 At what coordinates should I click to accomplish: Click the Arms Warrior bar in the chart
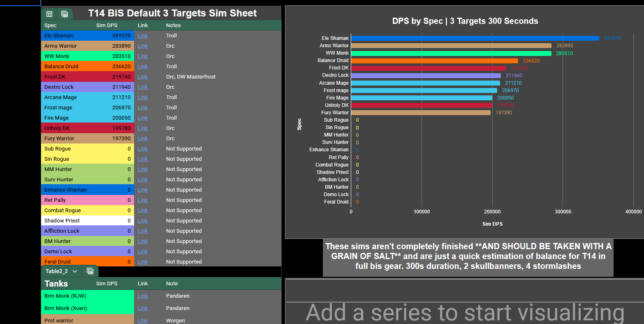pyautogui.click(x=451, y=46)
